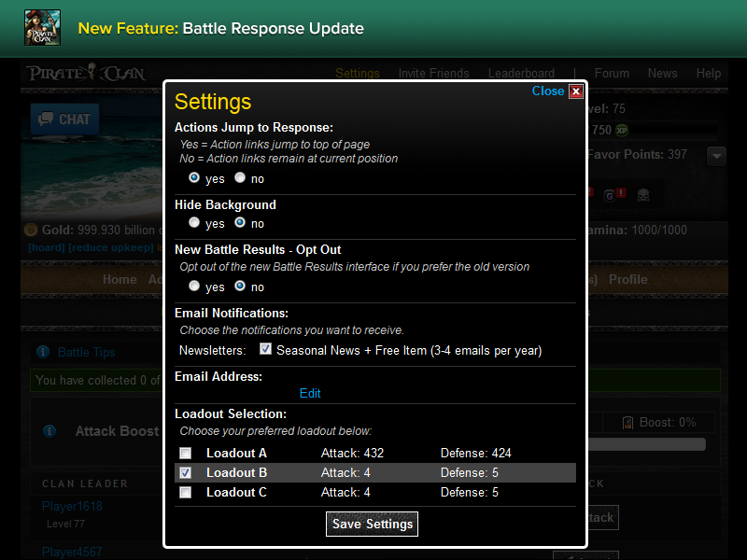747x560 pixels.
Task: Select yes for Hide Background
Action: 194,222
